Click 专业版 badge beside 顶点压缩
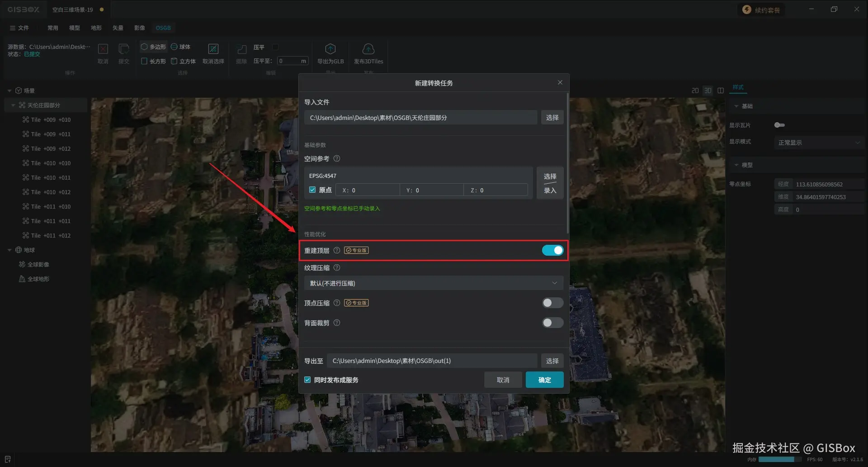 356,303
